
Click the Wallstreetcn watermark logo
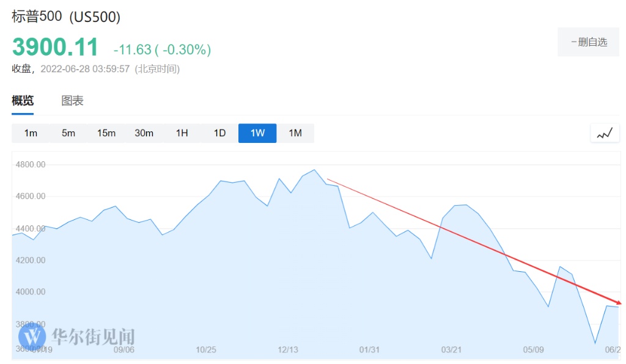point(32,336)
